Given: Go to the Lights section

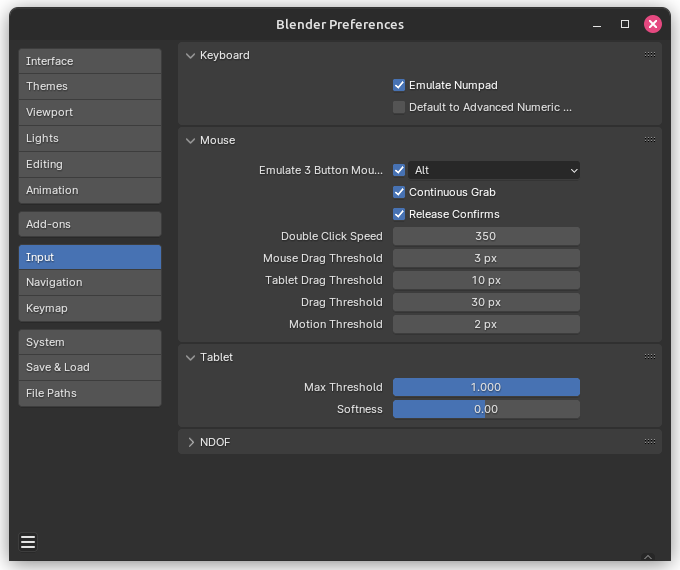Looking at the screenshot, I should point(90,138).
